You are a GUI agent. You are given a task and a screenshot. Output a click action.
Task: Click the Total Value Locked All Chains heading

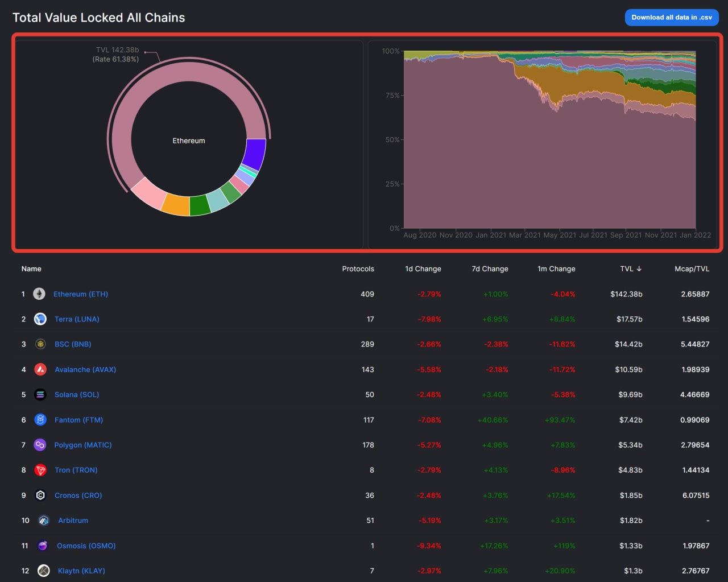point(99,18)
